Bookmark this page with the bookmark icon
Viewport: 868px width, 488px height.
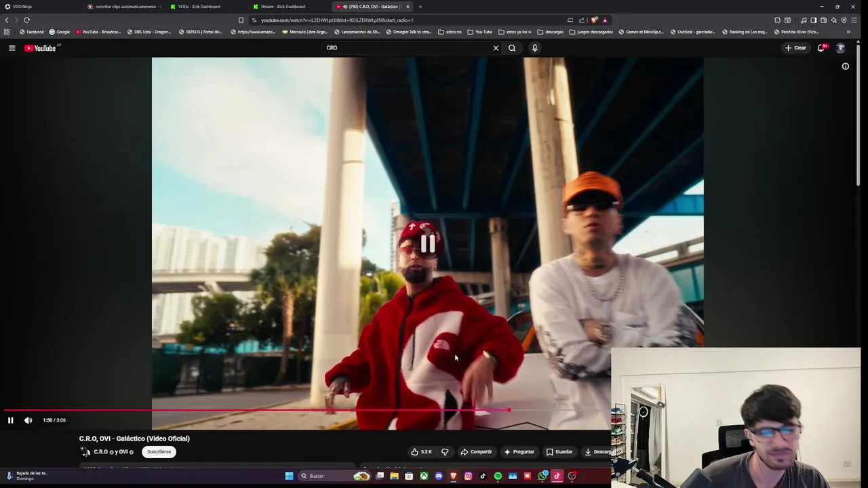(x=241, y=20)
